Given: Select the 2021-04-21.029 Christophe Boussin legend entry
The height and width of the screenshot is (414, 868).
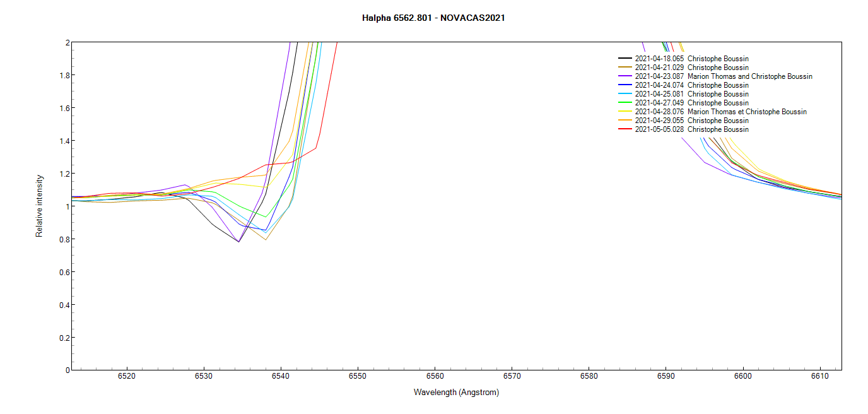Looking at the screenshot, I should 691,68.
